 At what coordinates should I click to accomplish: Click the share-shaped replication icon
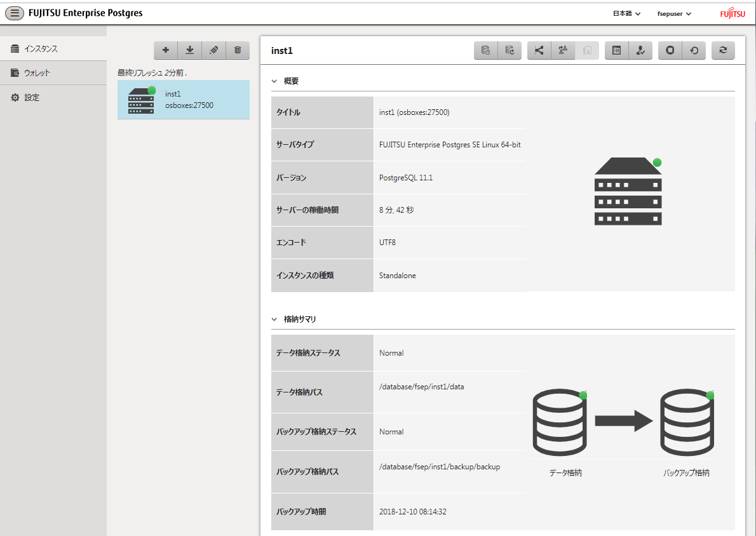click(539, 50)
